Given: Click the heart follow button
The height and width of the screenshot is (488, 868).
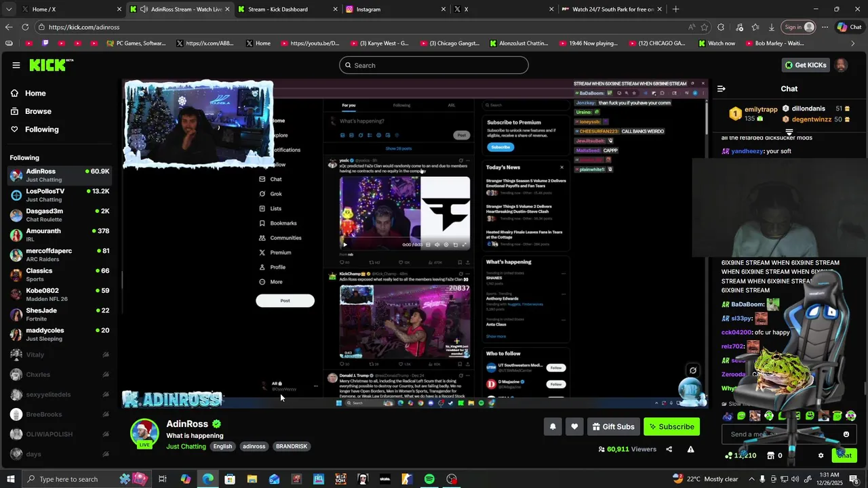Looking at the screenshot, I should 574,426.
